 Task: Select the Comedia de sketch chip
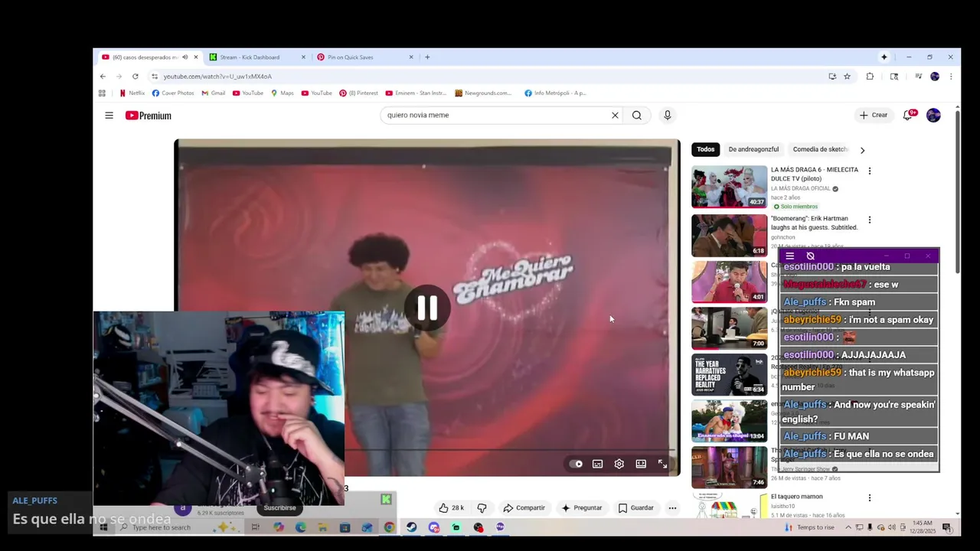coord(820,149)
